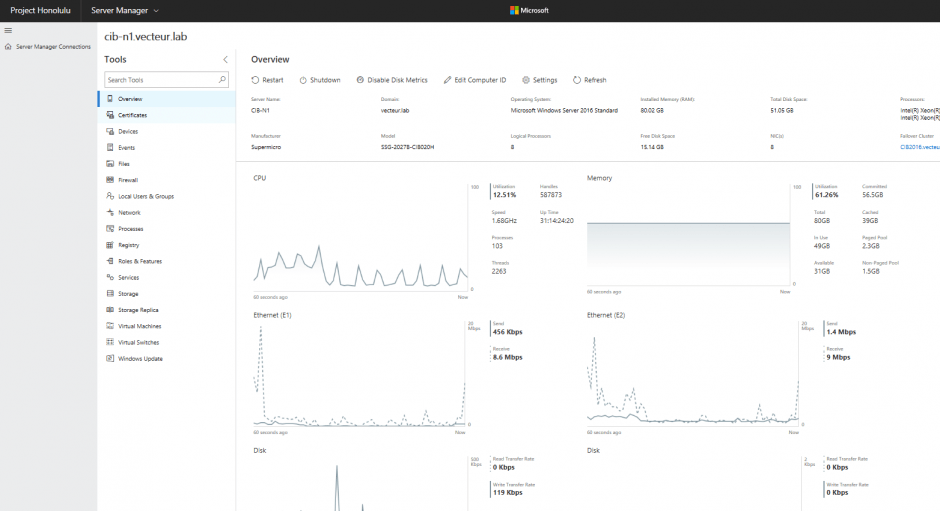Click the search magnifier icon in Tools

coord(222,80)
